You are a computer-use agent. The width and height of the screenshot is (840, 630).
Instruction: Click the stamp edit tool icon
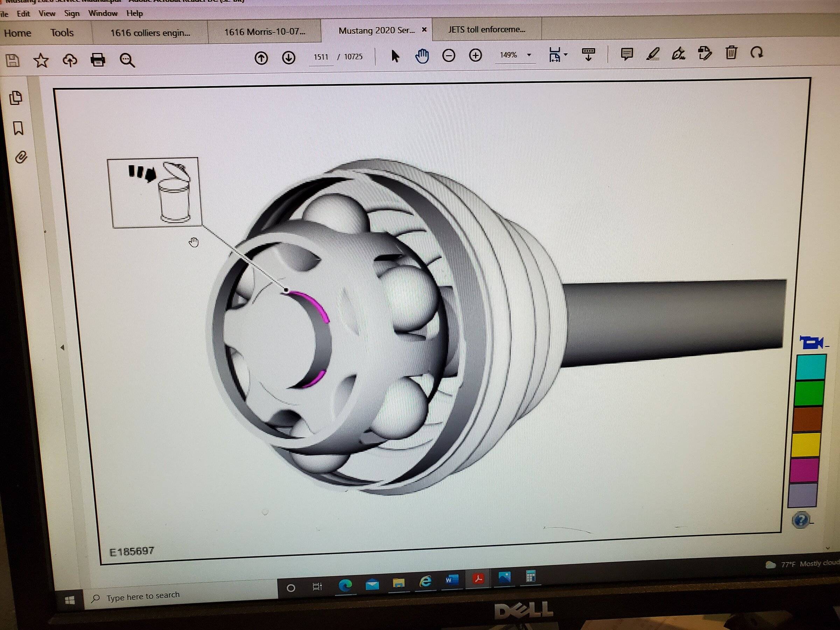point(705,53)
